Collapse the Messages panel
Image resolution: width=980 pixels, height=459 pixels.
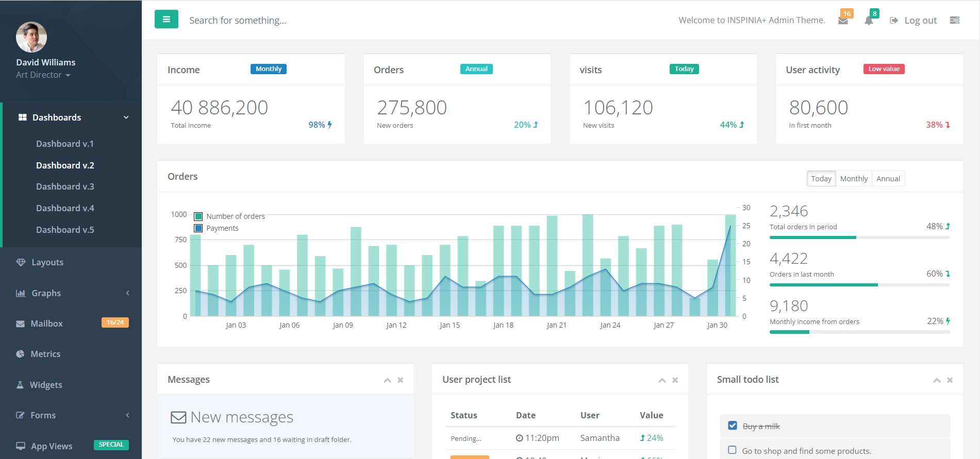tap(387, 380)
